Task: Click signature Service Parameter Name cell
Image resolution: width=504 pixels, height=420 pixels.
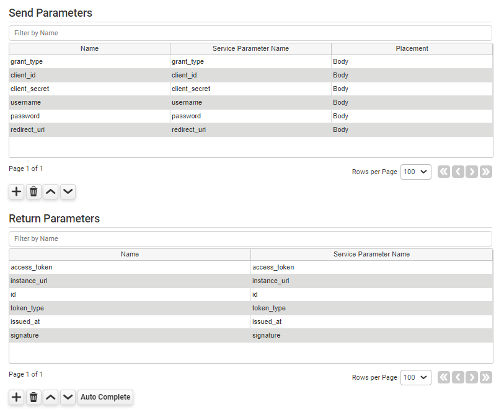Action: pyautogui.click(x=371, y=336)
